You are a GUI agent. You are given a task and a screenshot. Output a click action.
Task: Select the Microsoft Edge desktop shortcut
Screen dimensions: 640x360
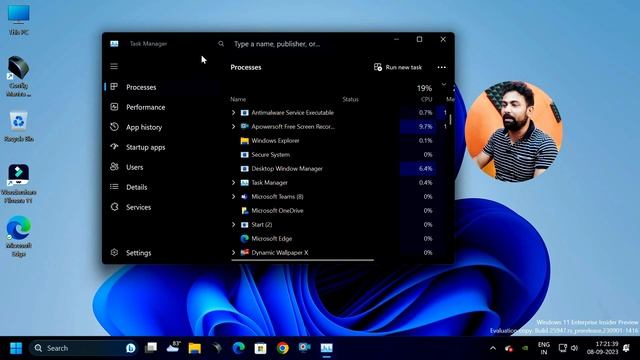[19, 236]
